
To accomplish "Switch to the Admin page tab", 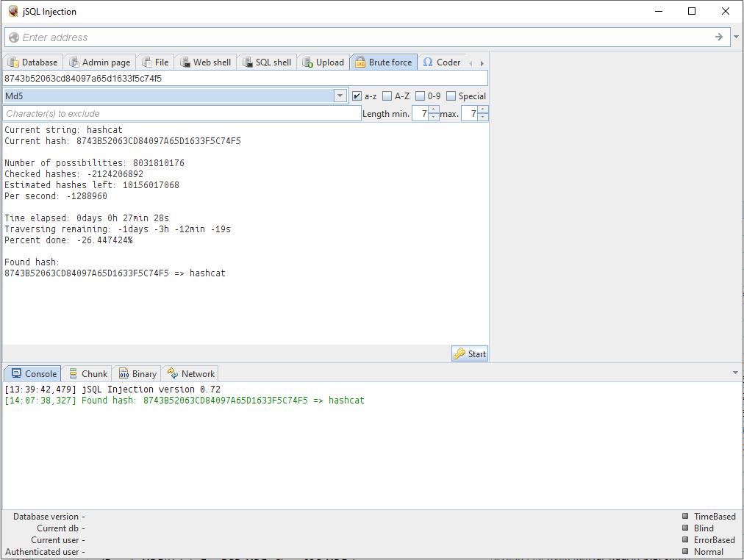I will point(99,62).
